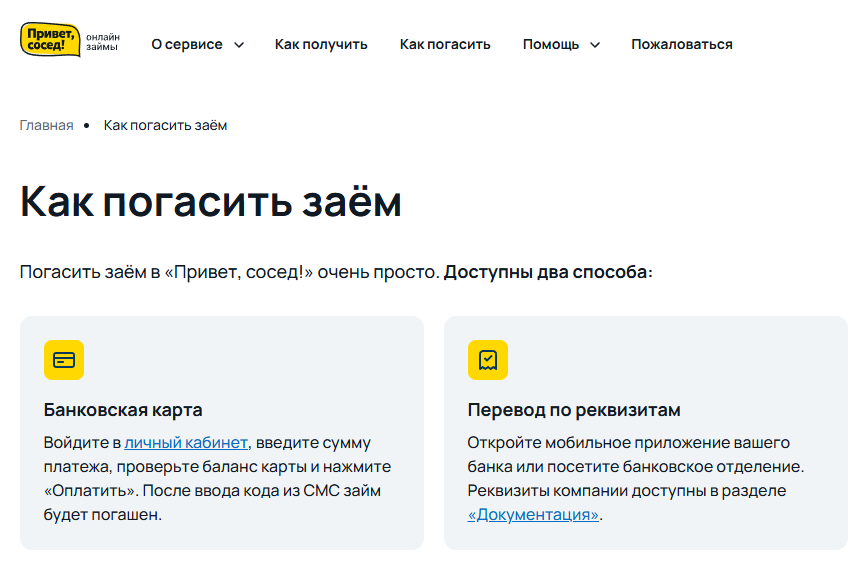Select «Как погасить» in the top navigation
This screenshot has height=570, width=863.
(445, 45)
